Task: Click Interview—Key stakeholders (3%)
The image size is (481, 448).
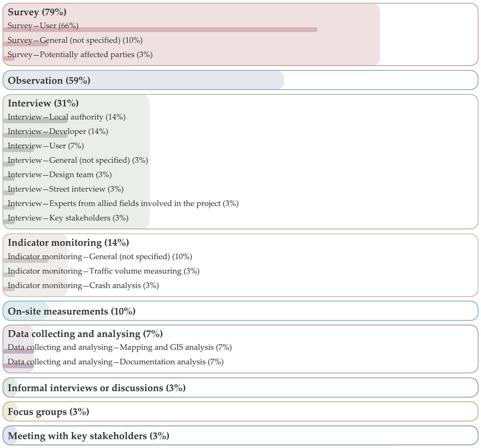Action: [x=68, y=218]
